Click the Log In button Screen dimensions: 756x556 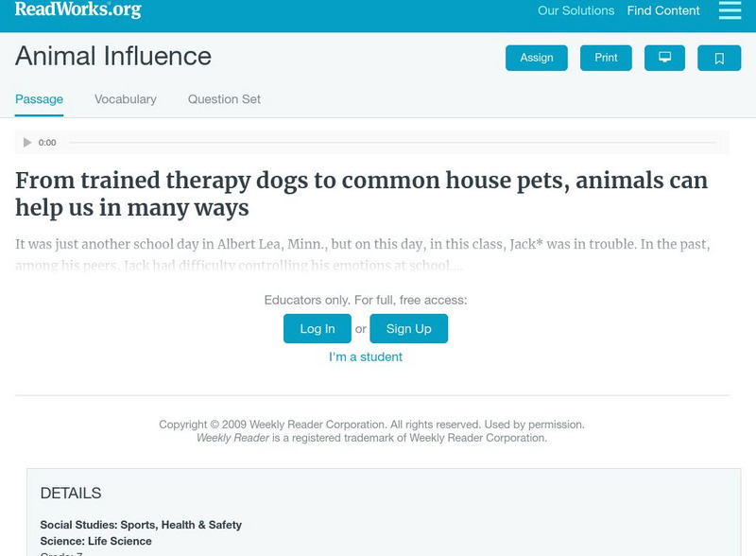click(318, 328)
